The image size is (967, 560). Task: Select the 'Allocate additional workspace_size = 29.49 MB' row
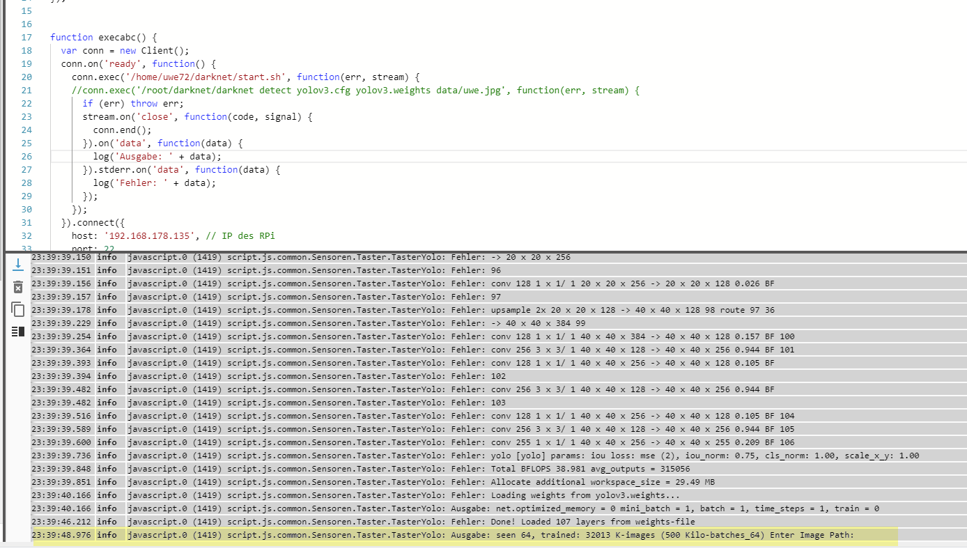pos(498,482)
